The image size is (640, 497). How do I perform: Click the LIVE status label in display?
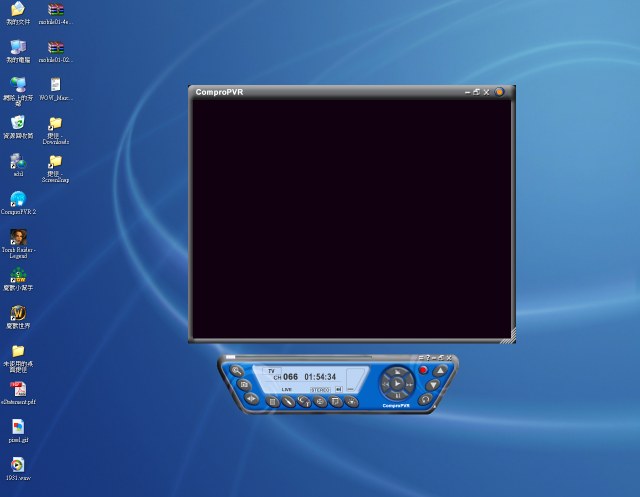tap(287, 390)
